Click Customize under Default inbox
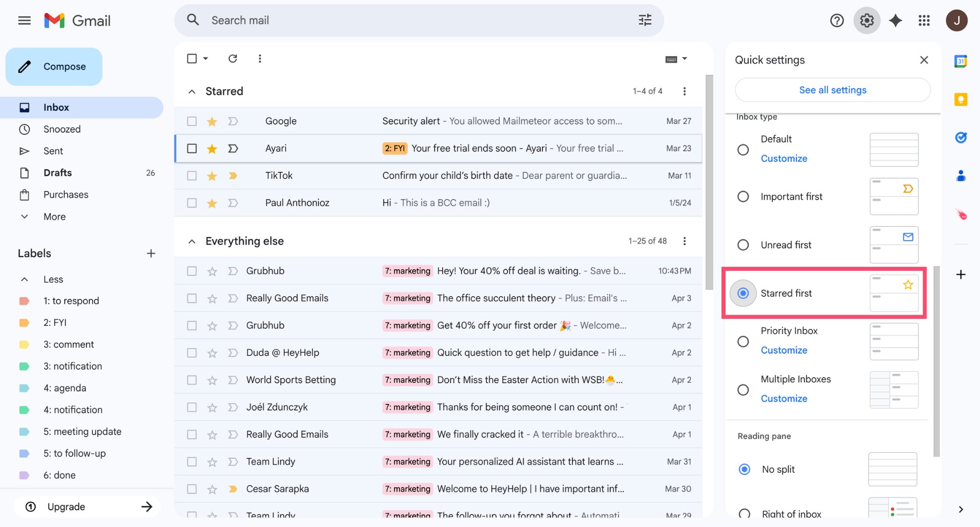The image size is (980, 527). pyautogui.click(x=784, y=159)
